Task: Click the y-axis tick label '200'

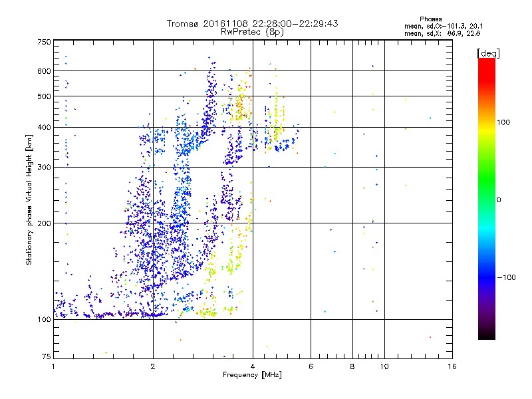Action: (44, 223)
